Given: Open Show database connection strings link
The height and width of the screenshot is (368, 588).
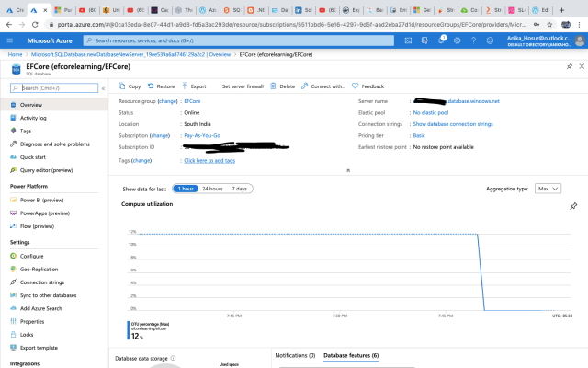Looking at the screenshot, I should [x=452, y=123].
